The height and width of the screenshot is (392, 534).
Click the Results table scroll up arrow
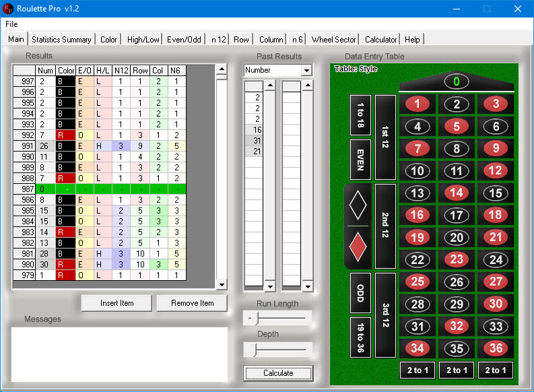pos(222,69)
